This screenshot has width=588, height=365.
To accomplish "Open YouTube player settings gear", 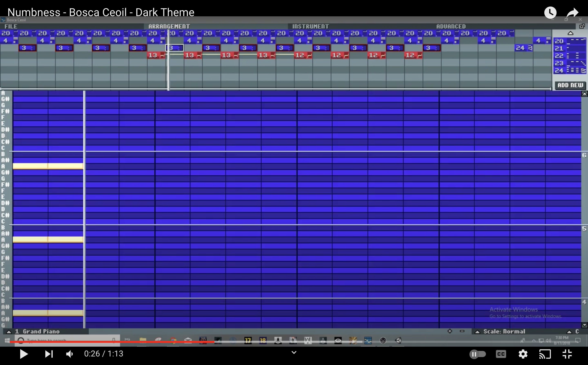I will click(x=523, y=354).
